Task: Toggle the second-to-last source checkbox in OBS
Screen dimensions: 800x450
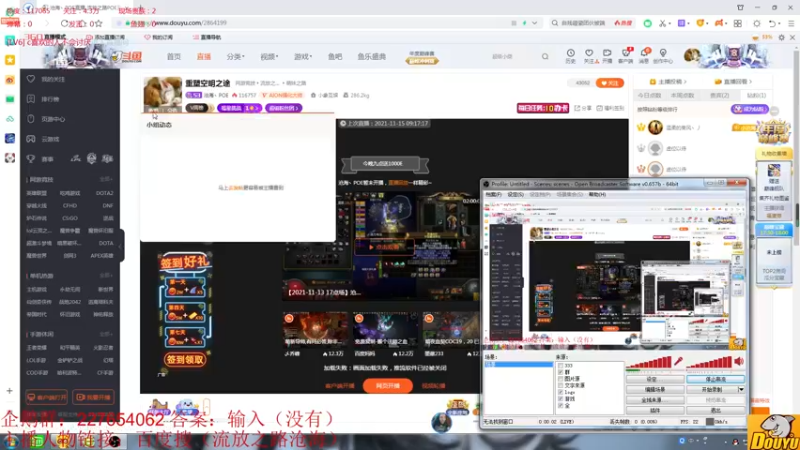Action: 560,399
